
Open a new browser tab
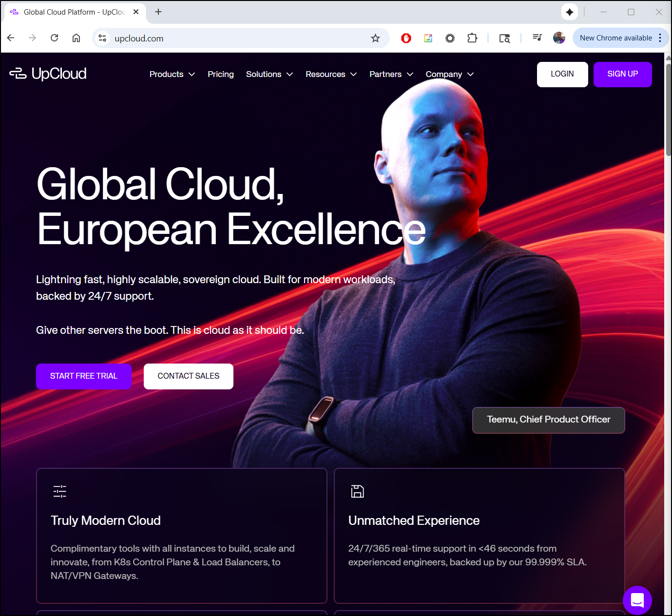point(158,12)
